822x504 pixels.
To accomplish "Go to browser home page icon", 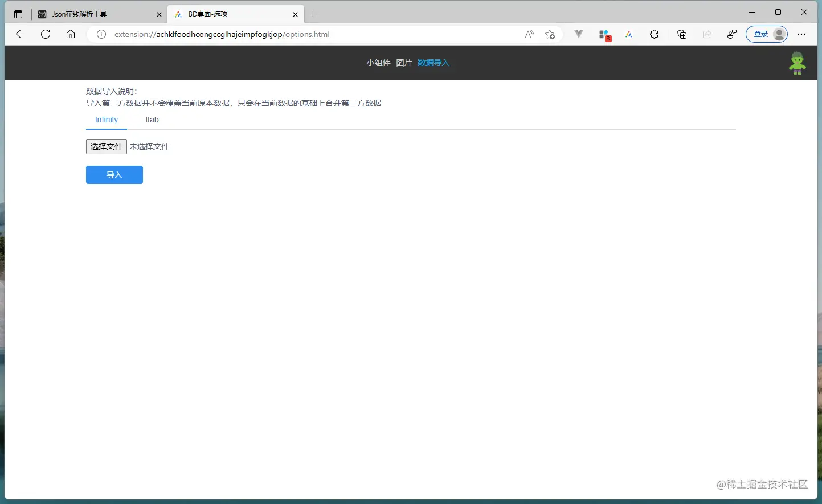I will click(x=71, y=34).
